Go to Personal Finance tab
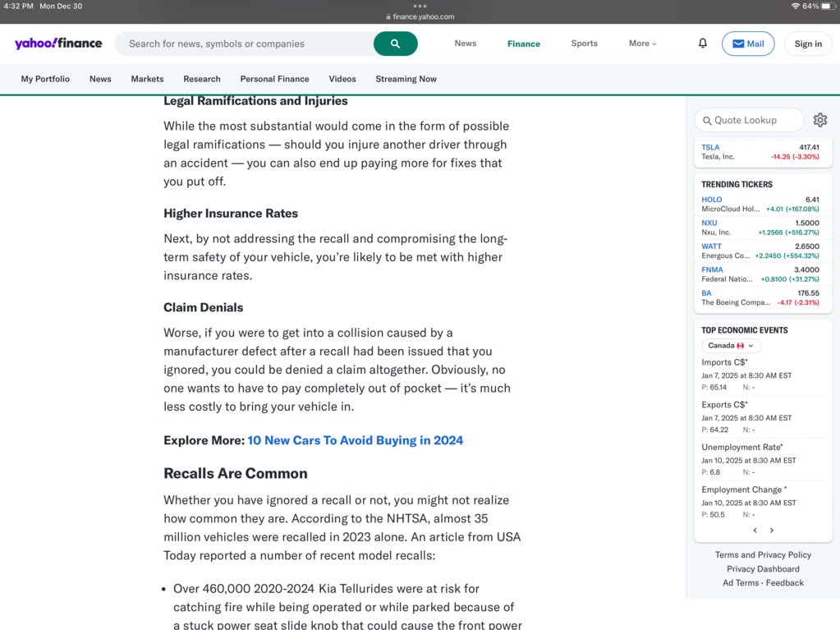Image resolution: width=840 pixels, height=630 pixels. pyautogui.click(x=274, y=79)
